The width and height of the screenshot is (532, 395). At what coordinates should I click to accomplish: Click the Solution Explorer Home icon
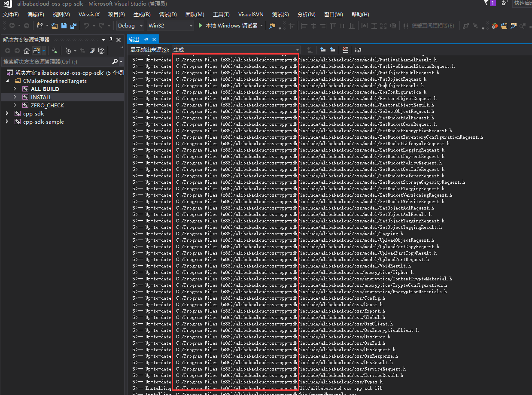tap(27, 51)
